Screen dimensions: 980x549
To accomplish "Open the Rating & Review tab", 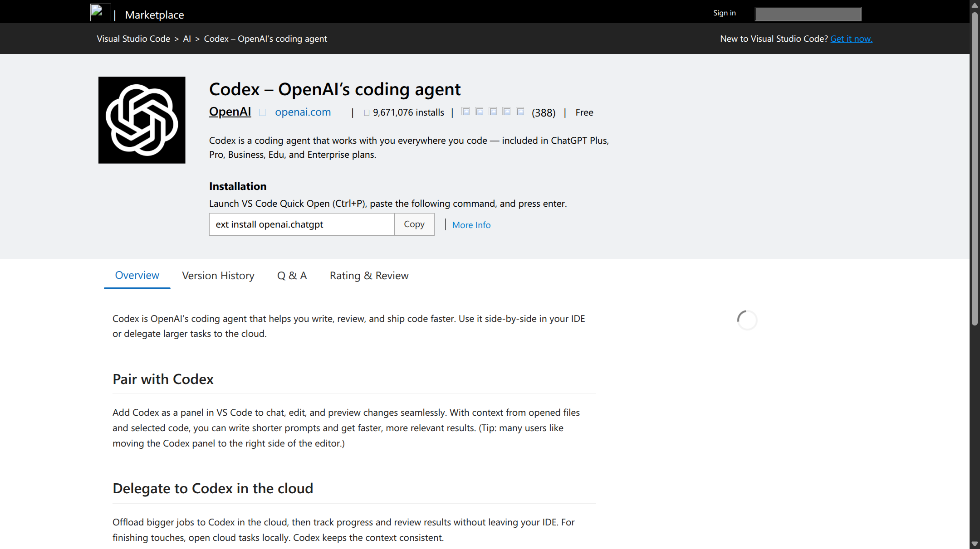I will 369,276.
